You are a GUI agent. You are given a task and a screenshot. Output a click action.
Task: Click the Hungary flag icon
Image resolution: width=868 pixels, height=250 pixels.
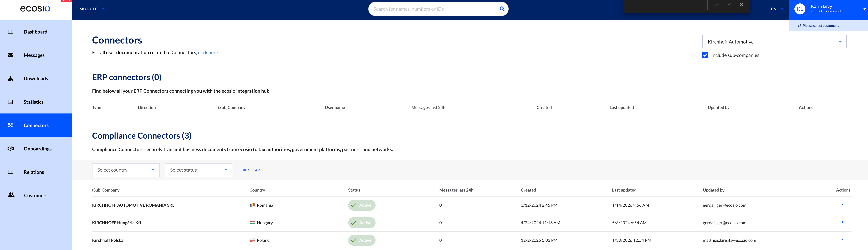click(x=252, y=222)
